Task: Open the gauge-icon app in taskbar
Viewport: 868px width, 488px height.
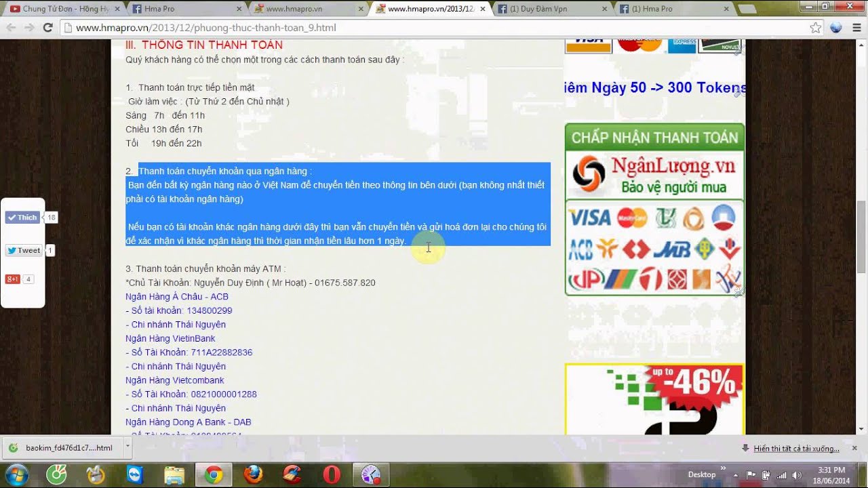Action: point(371,474)
